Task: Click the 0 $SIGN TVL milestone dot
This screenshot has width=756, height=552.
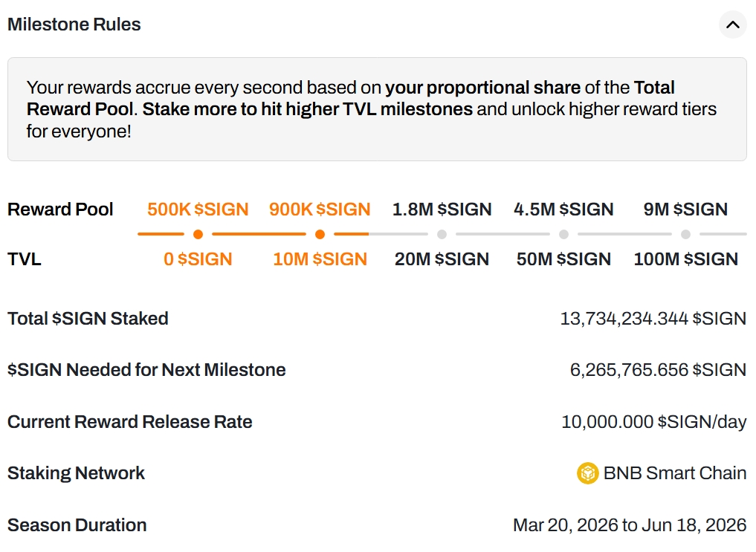Action: 198,235
